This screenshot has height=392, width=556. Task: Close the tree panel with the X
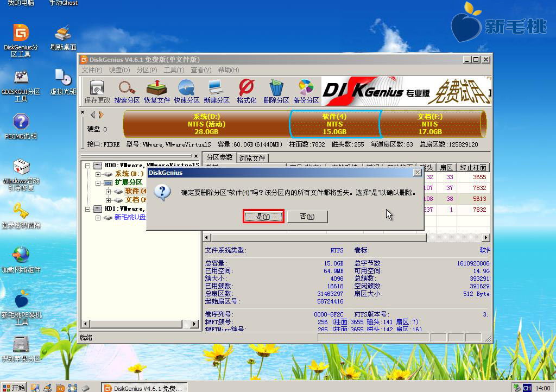click(195, 156)
